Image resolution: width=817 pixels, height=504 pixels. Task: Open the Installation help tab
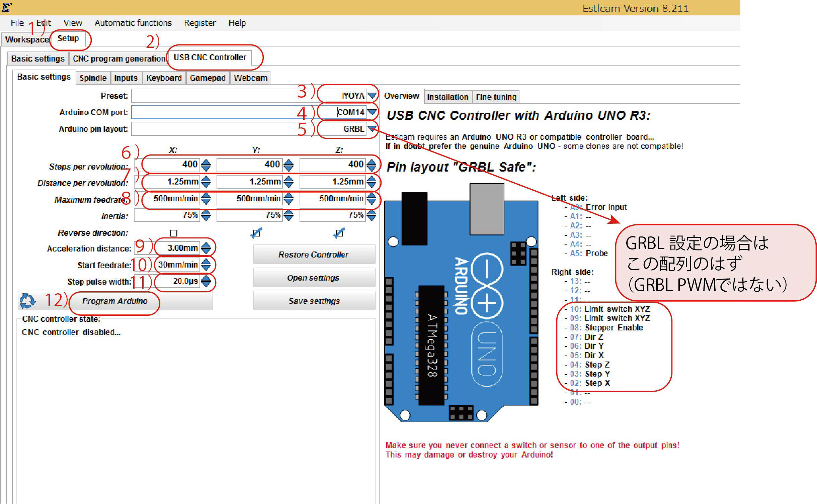[448, 97]
